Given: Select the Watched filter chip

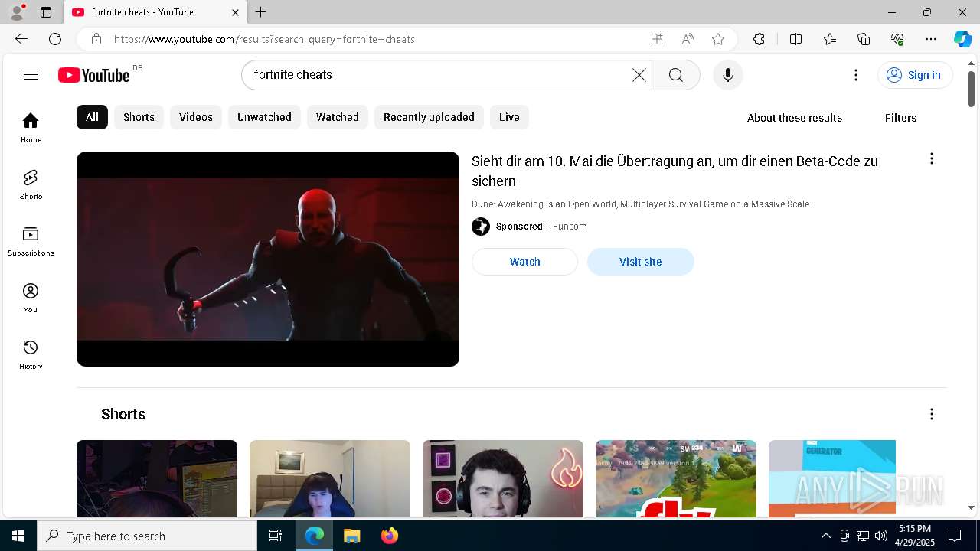Looking at the screenshot, I should click(338, 117).
